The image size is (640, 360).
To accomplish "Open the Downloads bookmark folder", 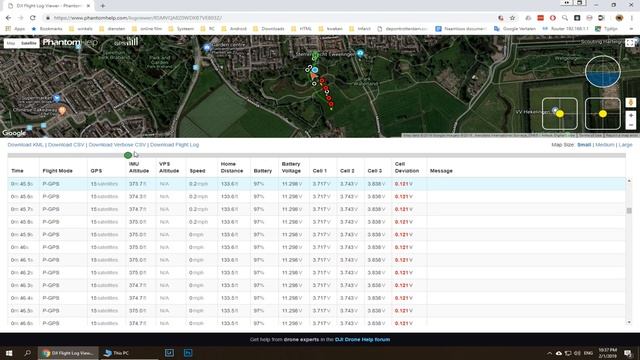I will coord(269,29).
